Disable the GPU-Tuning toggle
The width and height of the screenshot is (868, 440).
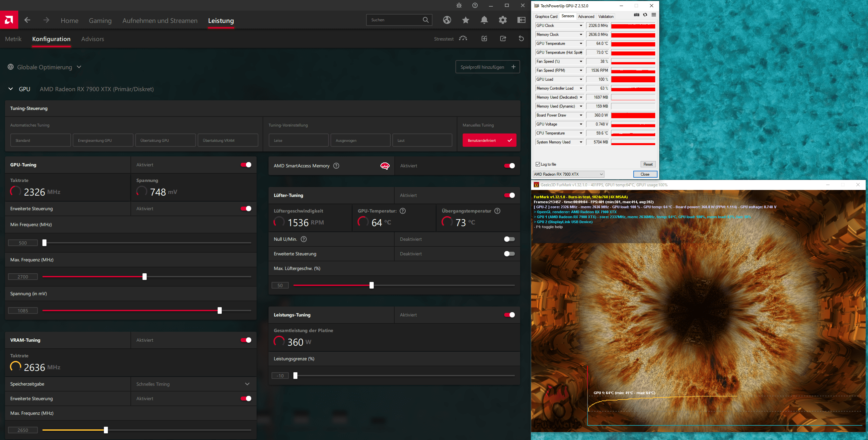pos(246,165)
